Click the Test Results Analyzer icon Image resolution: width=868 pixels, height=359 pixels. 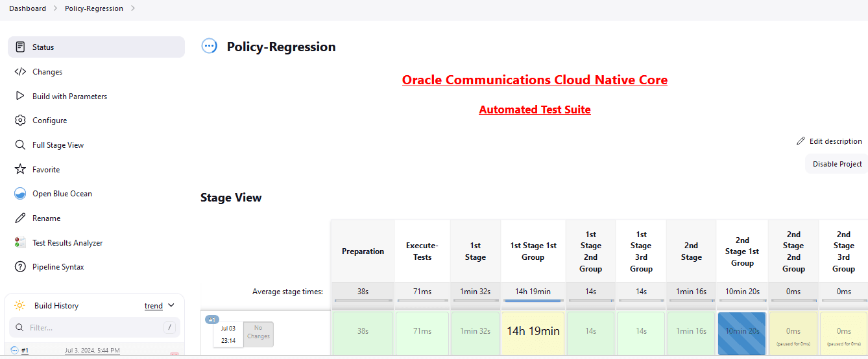coord(20,242)
